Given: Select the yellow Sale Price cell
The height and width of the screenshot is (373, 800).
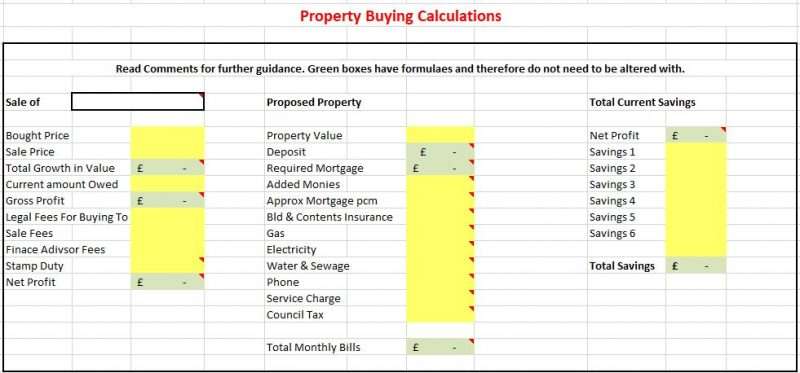Looking at the screenshot, I should coord(167,152).
